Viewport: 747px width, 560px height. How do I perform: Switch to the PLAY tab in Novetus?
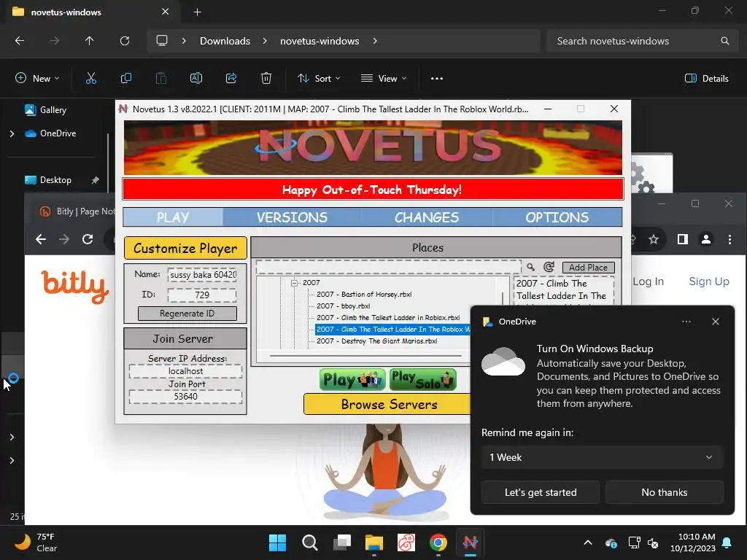click(173, 217)
